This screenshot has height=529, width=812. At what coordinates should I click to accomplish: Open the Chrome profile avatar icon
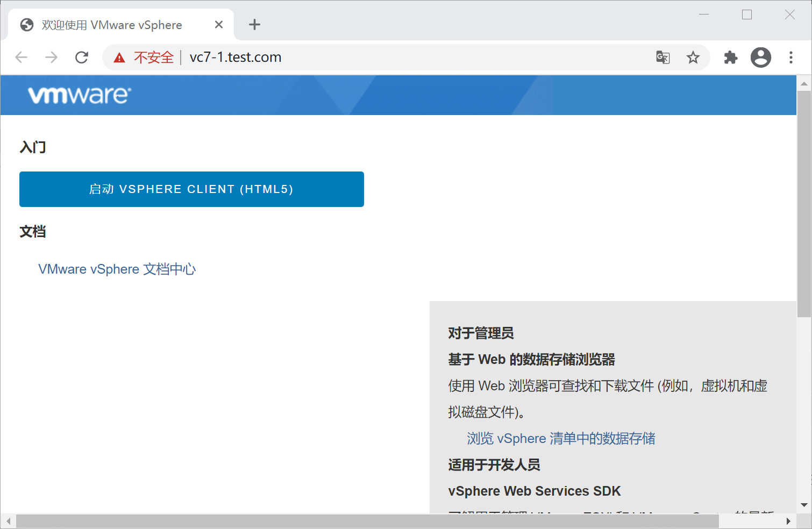click(761, 58)
